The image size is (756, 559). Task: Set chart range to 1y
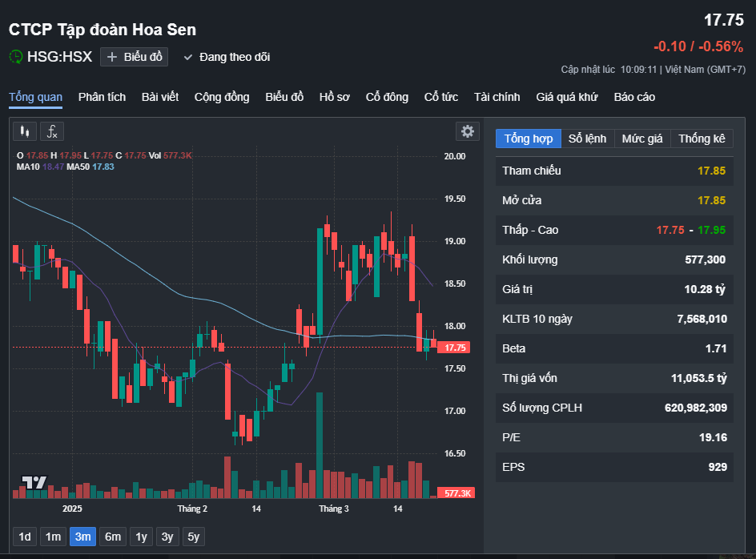141,537
